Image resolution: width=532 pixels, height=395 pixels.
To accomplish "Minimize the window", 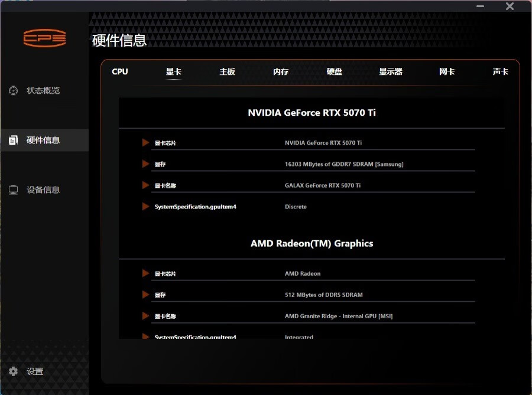I will (480, 6).
